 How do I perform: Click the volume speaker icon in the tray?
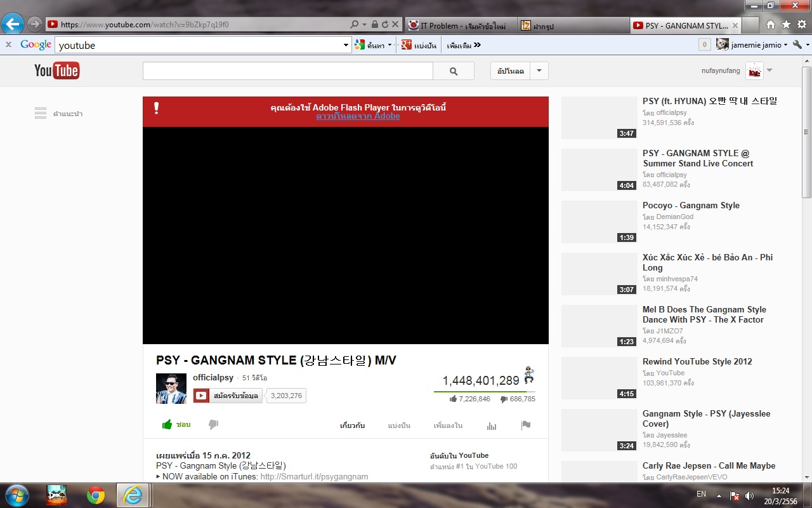(749, 495)
